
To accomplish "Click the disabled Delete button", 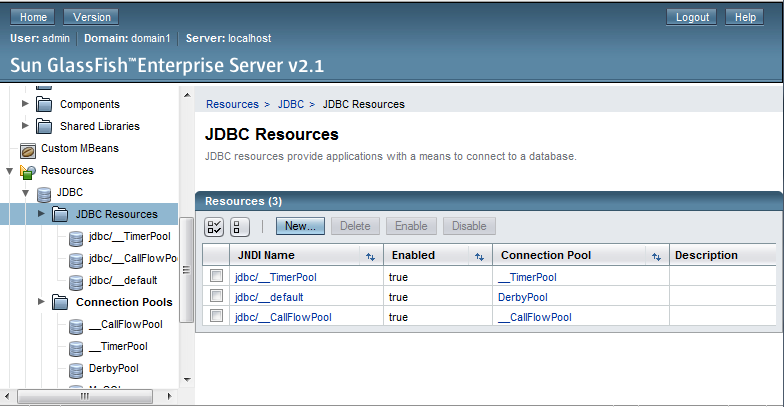I will [x=355, y=226].
